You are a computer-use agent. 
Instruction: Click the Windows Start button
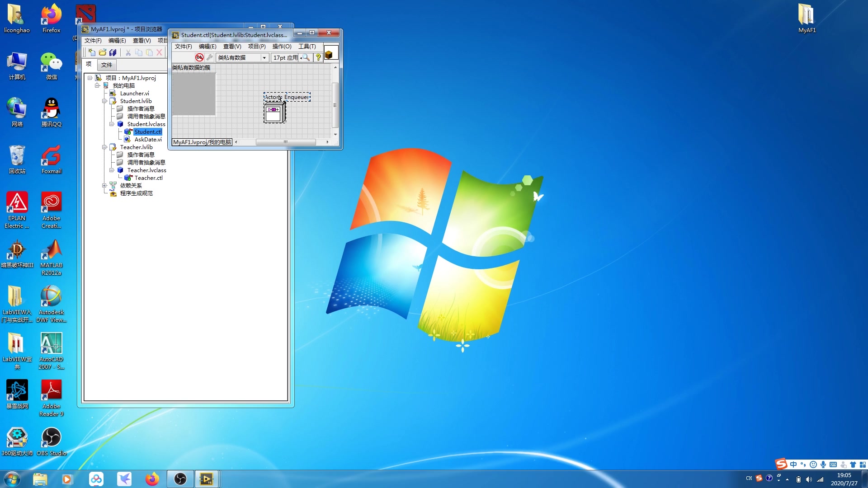pos(12,479)
